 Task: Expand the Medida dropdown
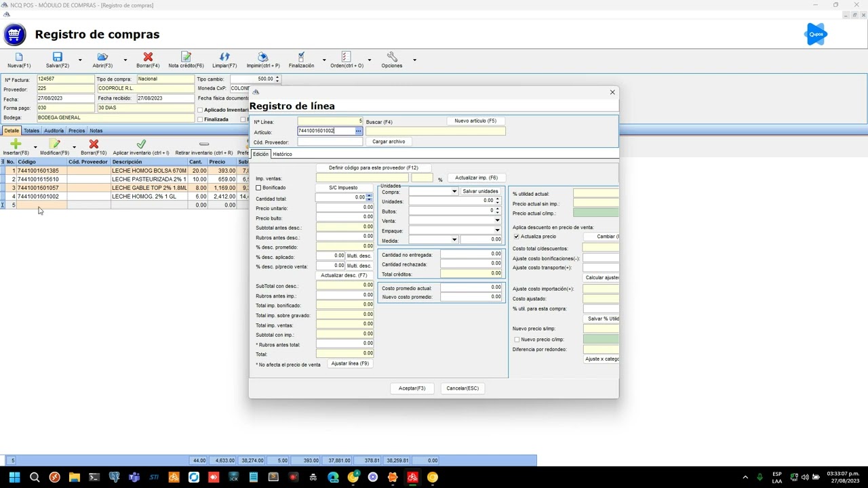[x=454, y=239]
